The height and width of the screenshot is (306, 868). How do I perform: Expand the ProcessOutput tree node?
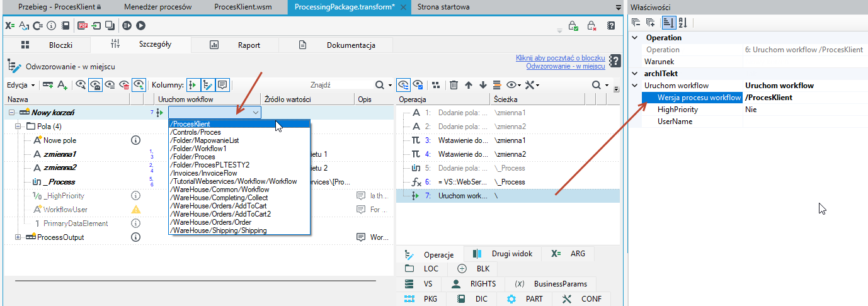click(18, 237)
